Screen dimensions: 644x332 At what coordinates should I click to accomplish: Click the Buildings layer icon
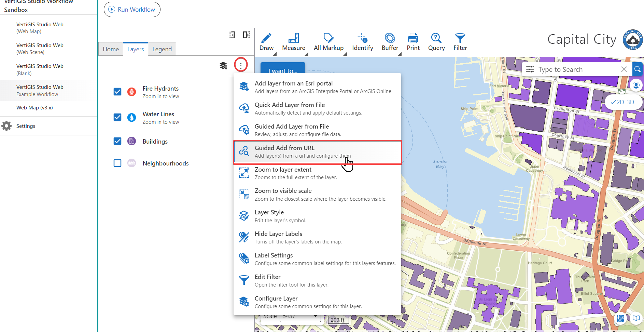131,141
